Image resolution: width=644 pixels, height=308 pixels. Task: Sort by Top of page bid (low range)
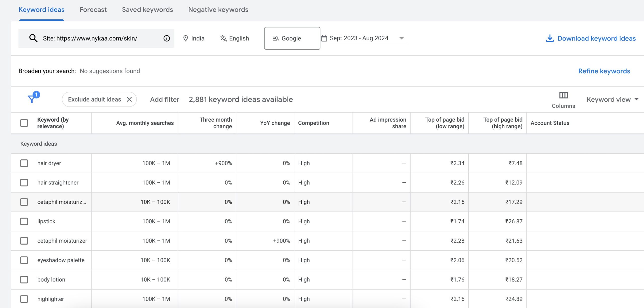(x=445, y=123)
